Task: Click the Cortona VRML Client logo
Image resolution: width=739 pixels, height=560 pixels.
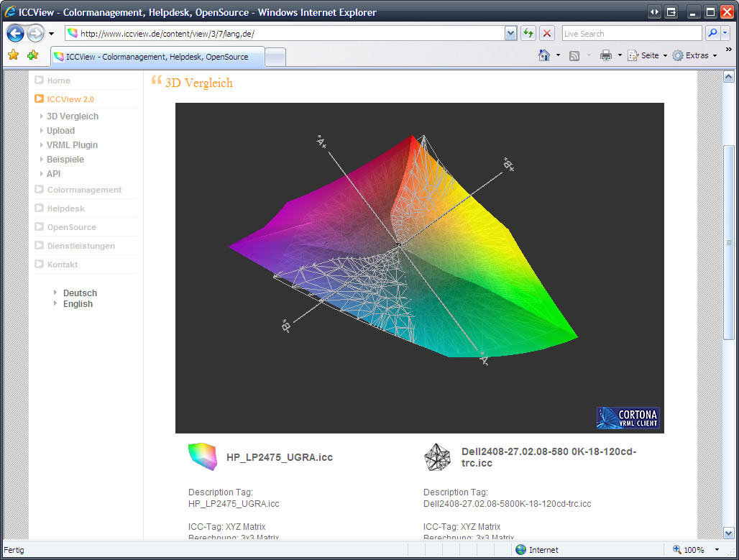Action: click(628, 418)
